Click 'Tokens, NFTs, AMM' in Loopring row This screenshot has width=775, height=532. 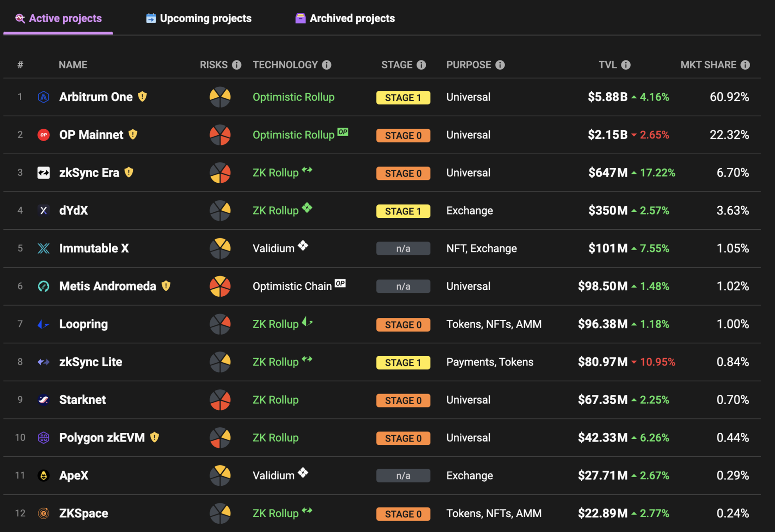pos(494,324)
